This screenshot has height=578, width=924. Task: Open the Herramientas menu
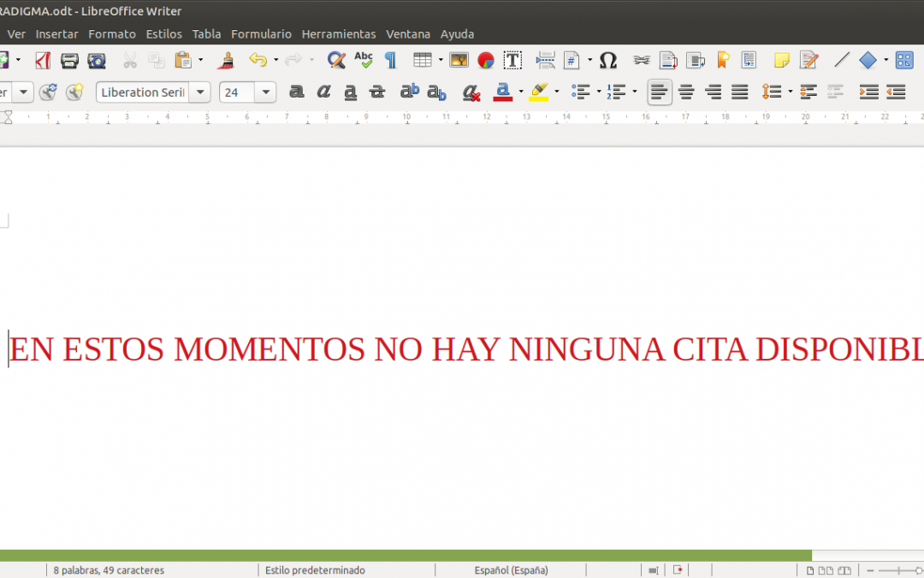[339, 34]
